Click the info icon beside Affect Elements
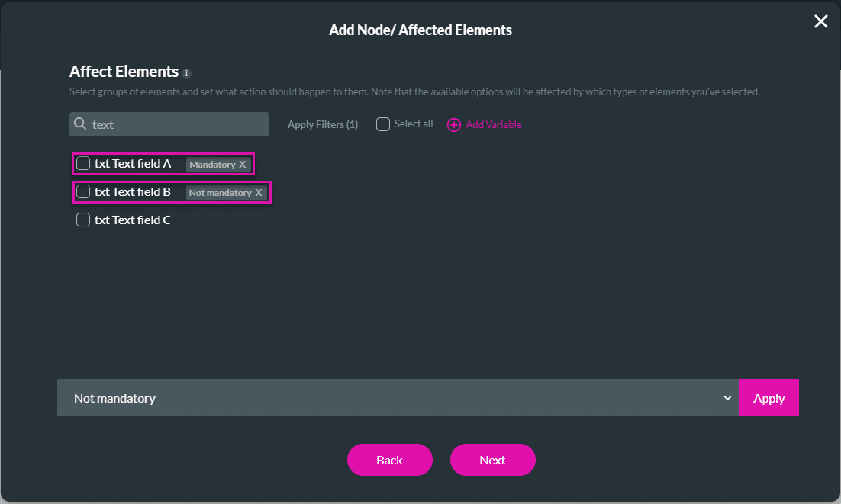This screenshot has width=841, height=504. point(187,73)
